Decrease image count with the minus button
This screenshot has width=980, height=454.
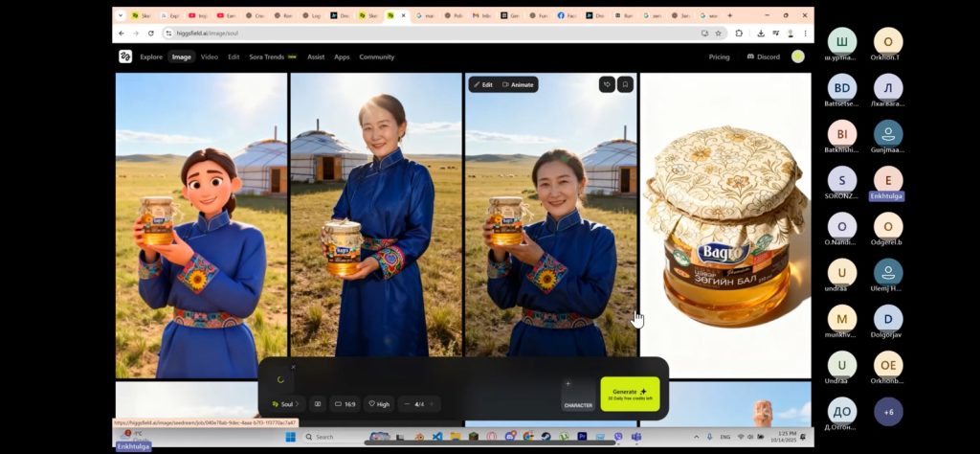pyautogui.click(x=407, y=404)
